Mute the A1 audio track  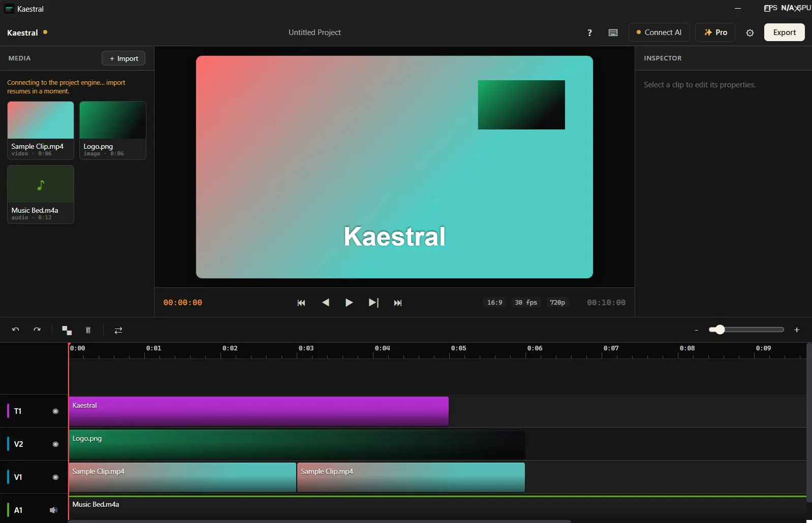[x=53, y=510]
